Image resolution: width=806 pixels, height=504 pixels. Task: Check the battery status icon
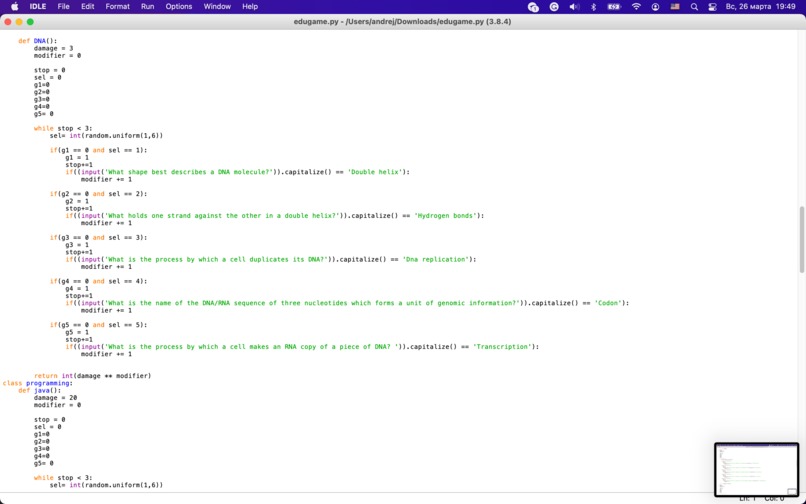(614, 7)
